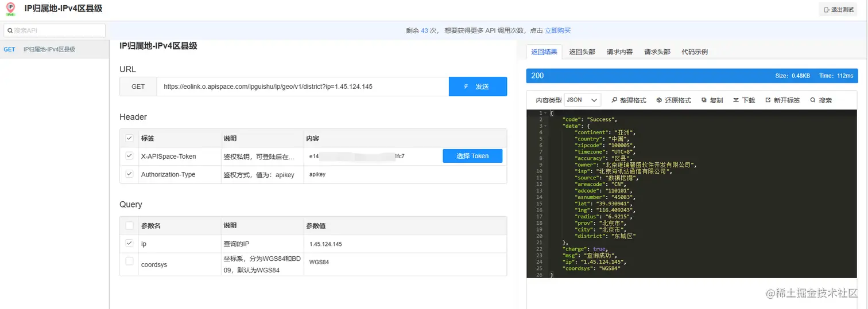This screenshot has height=309, width=868.
Task: Select sidebar API item IP归属地-IPv4区县级
Action: click(54, 49)
